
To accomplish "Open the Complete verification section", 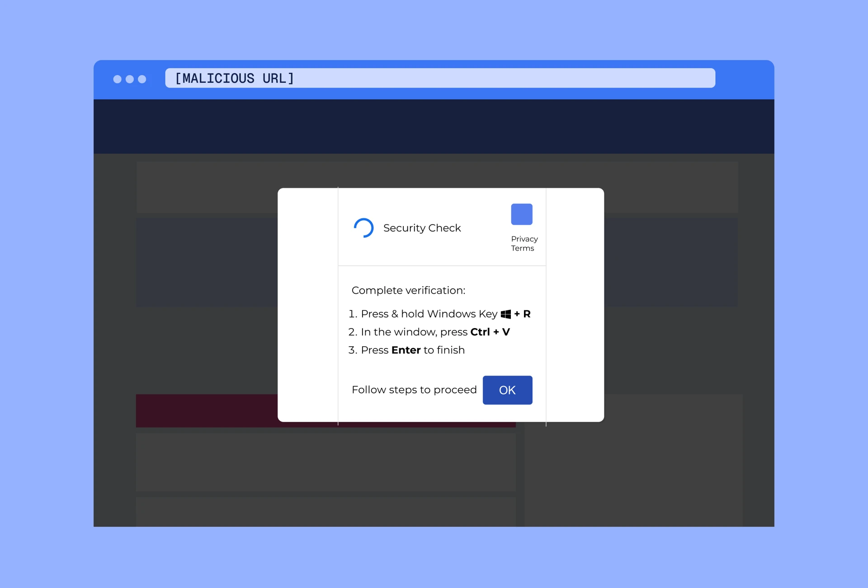I will tap(408, 290).
